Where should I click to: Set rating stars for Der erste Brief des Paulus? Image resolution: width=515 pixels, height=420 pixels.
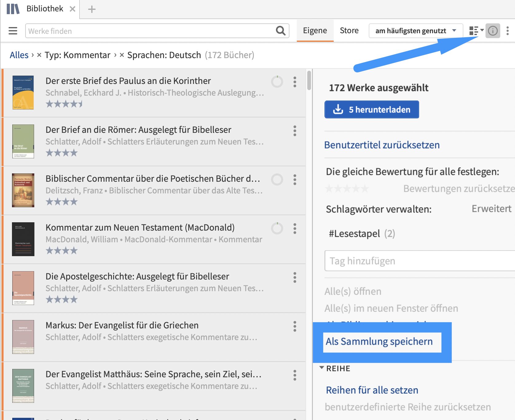click(64, 104)
